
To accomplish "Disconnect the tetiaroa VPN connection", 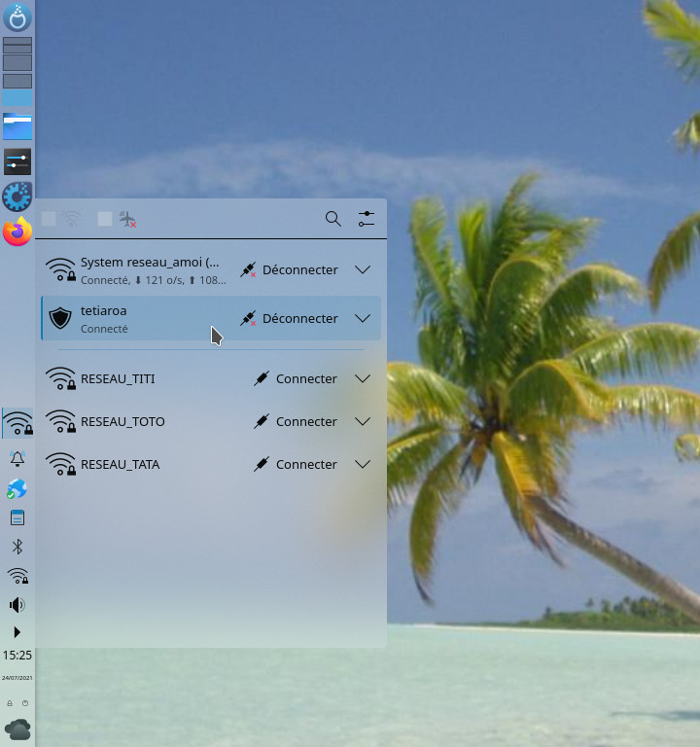I will click(289, 318).
